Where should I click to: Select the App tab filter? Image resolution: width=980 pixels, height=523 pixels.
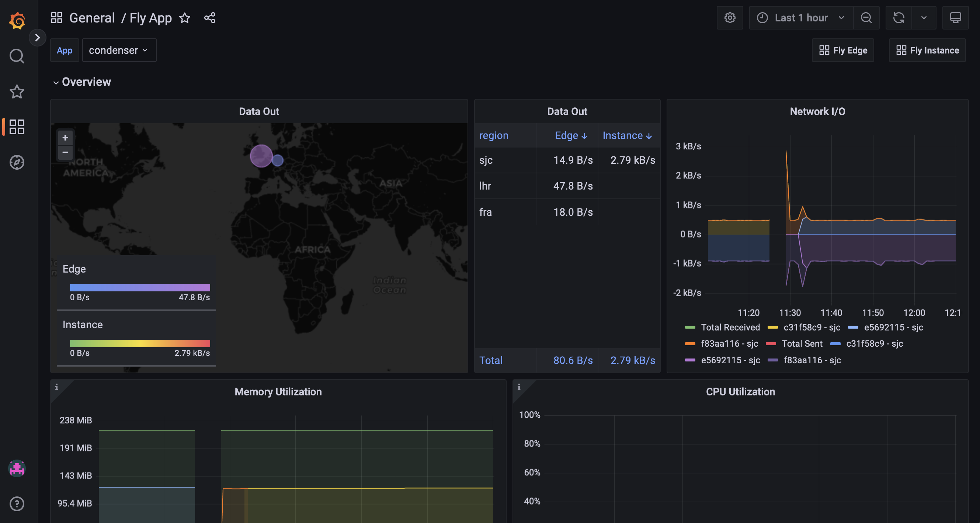coord(64,50)
